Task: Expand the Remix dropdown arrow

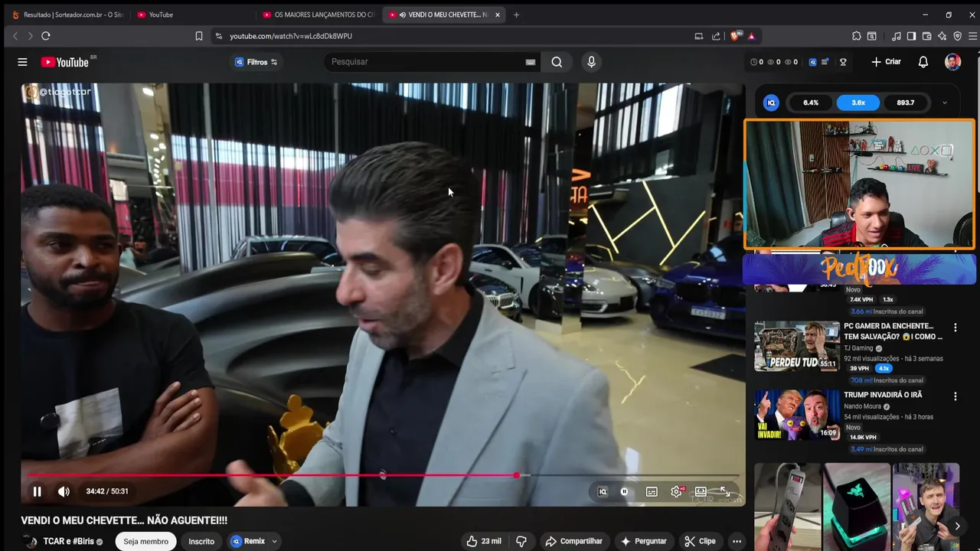Action: (x=274, y=541)
